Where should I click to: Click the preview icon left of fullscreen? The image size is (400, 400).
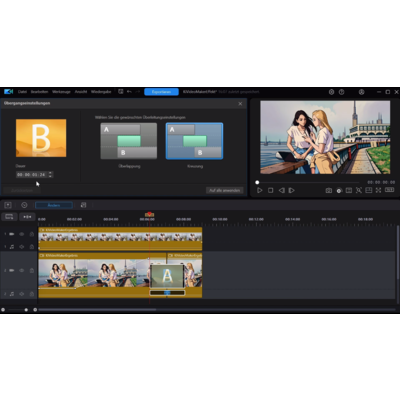pyautogui.click(x=369, y=190)
